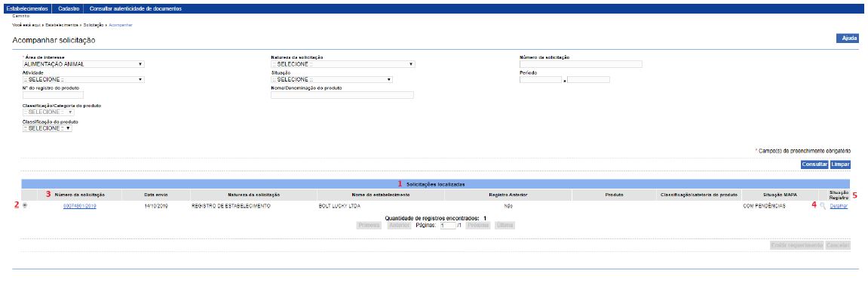
Task: Select the radio button for request 00074801/2019
Action: coord(25,205)
